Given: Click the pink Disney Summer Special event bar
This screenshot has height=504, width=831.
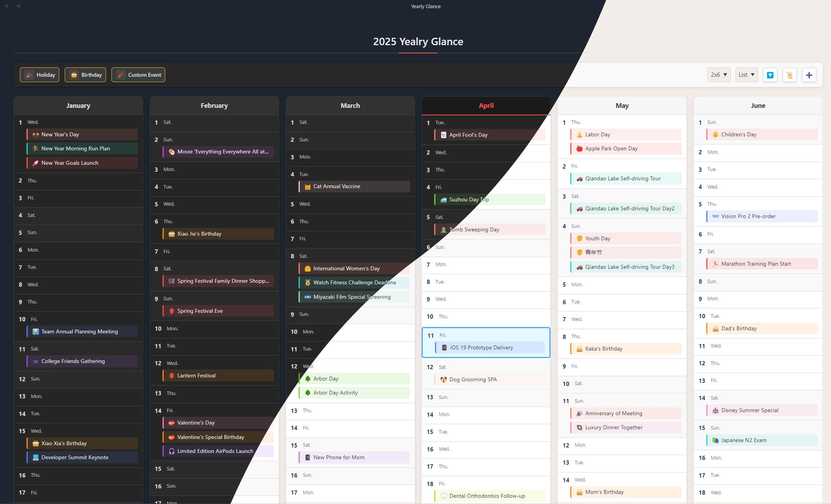Looking at the screenshot, I should click(762, 411).
